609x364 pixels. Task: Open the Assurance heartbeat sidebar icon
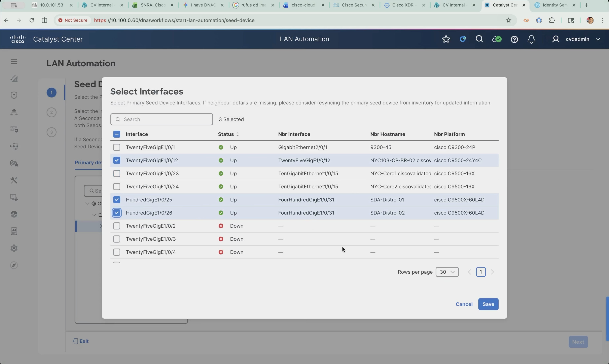point(14,214)
